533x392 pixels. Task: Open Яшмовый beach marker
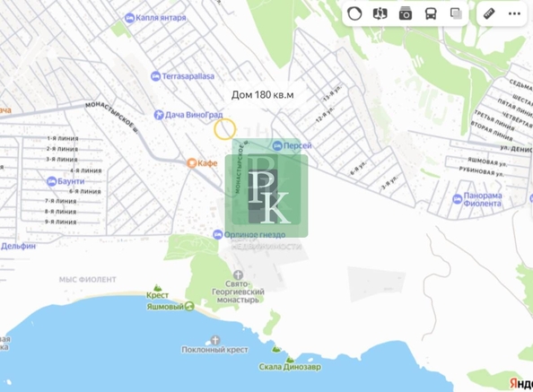(189, 307)
